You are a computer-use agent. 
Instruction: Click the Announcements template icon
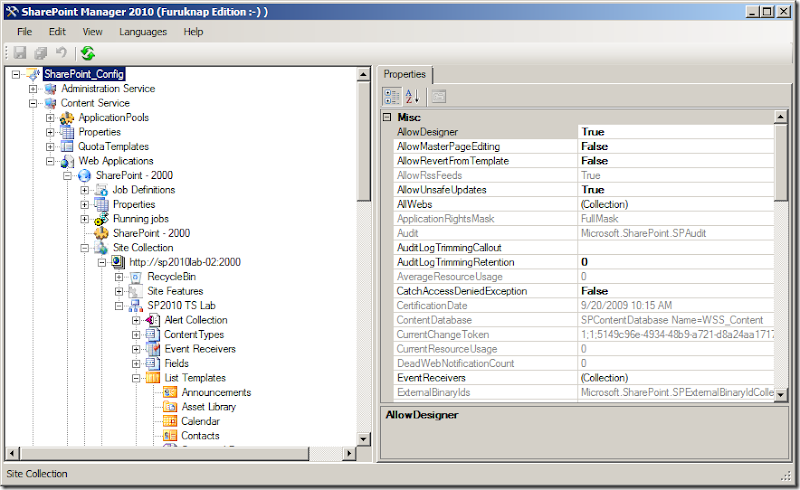tap(170, 393)
